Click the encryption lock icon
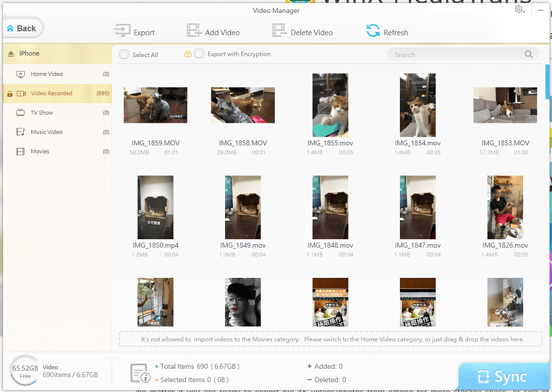This screenshot has width=552, height=392. coord(188,54)
